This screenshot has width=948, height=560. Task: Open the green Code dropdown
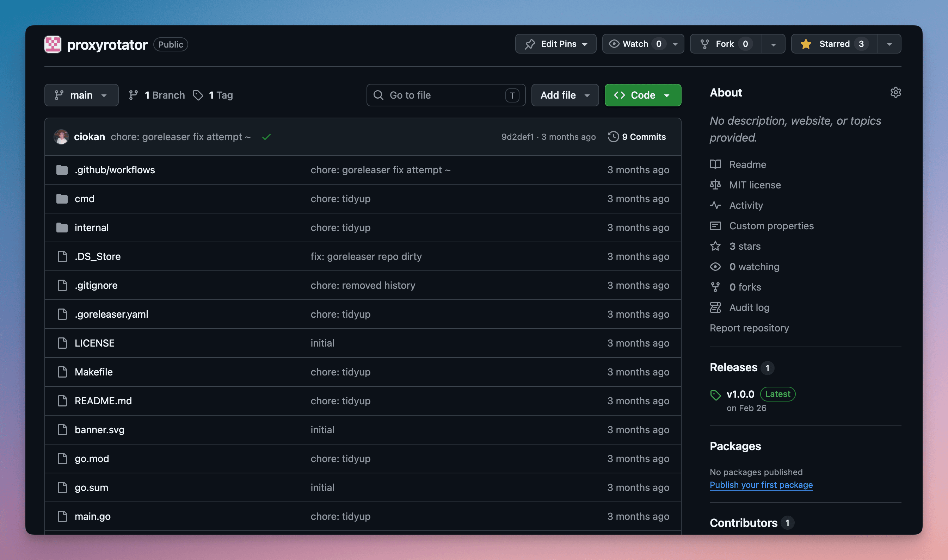point(643,95)
